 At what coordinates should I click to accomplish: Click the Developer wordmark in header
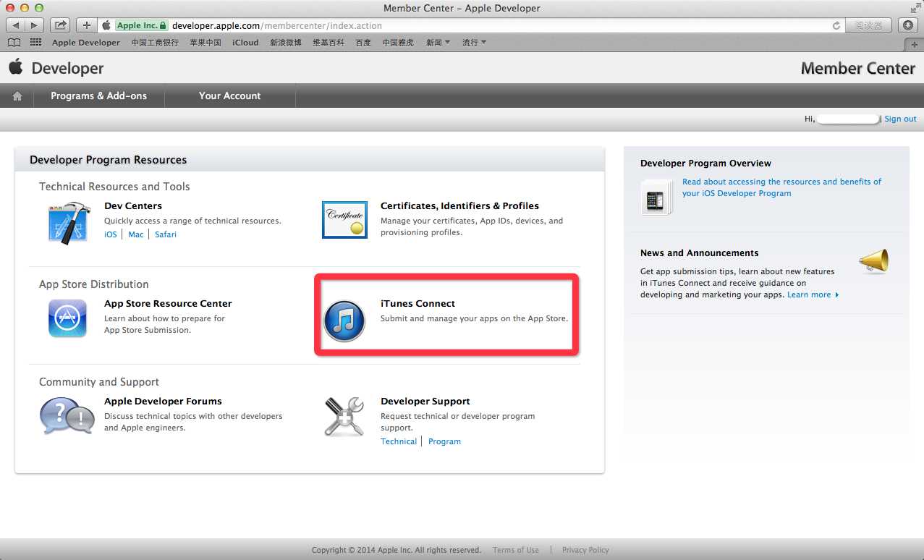(x=67, y=69)
